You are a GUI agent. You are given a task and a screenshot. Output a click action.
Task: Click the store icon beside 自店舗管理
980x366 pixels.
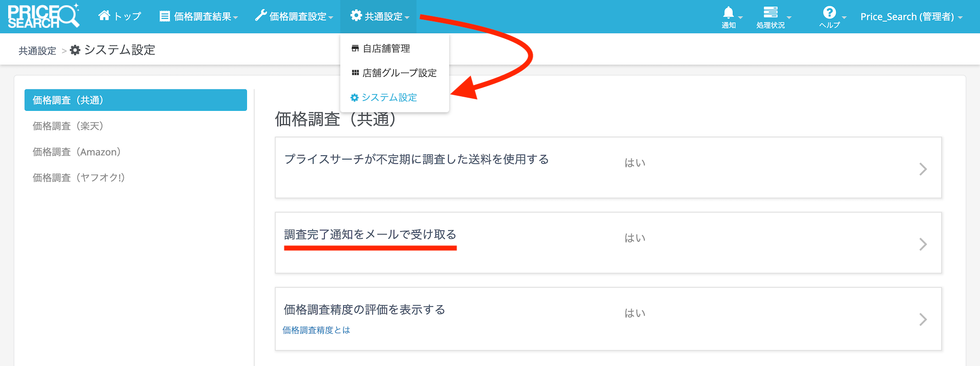coord(355,49)
